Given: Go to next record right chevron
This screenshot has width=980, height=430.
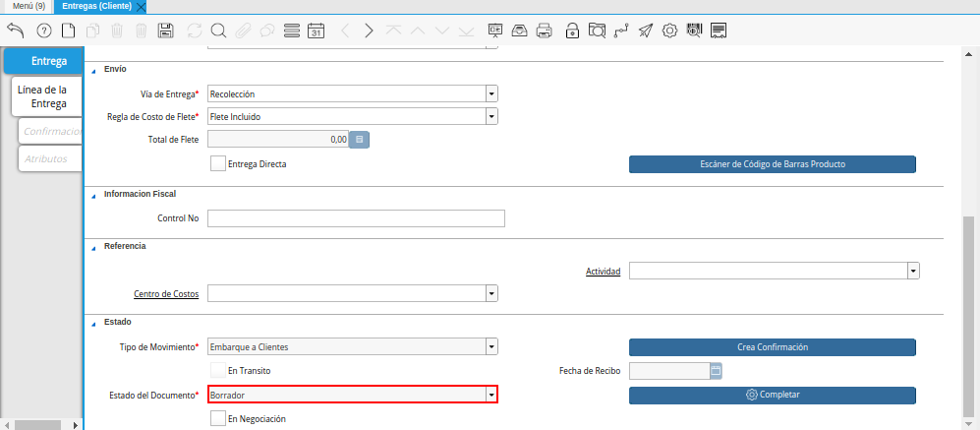Looking at the screenshot, I should (369, 31).
